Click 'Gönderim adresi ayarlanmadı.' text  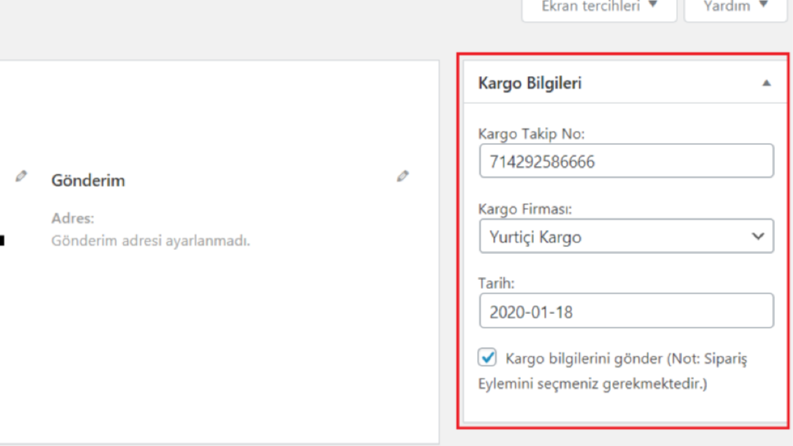click(x=151, y=241)
